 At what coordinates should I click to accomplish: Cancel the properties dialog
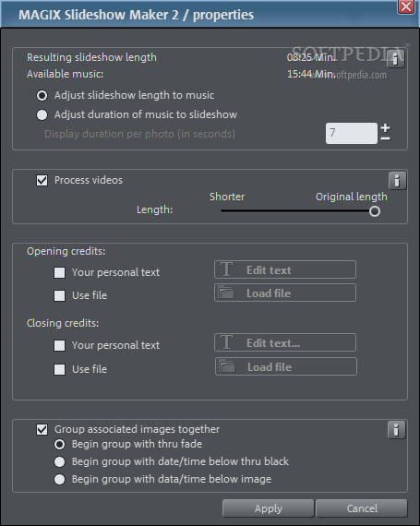(362, 508)
